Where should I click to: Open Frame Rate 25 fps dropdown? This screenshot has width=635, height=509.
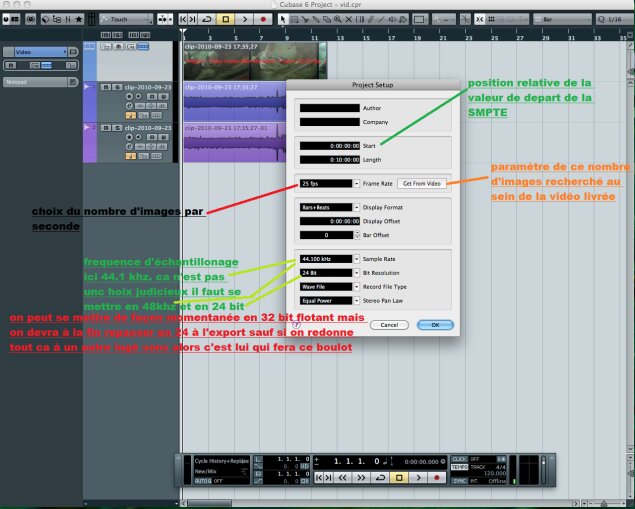pyautogui.click(x=329, y=183)
